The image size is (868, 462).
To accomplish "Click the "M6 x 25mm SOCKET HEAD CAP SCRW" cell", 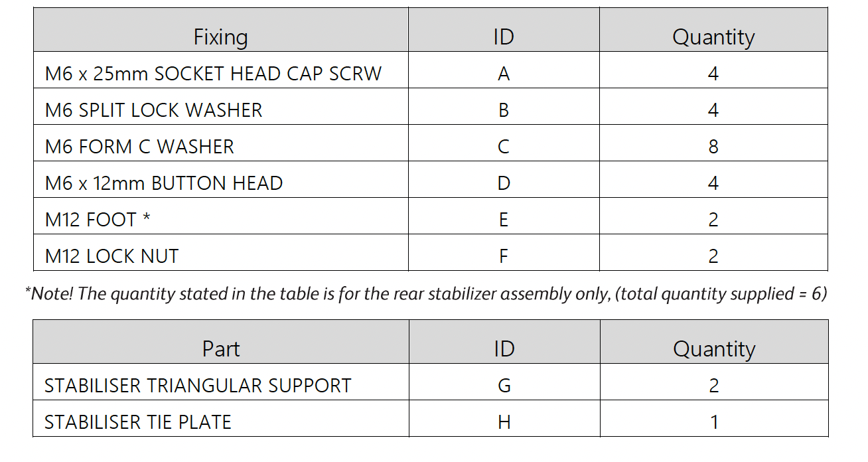I will (x=213, y=74).
